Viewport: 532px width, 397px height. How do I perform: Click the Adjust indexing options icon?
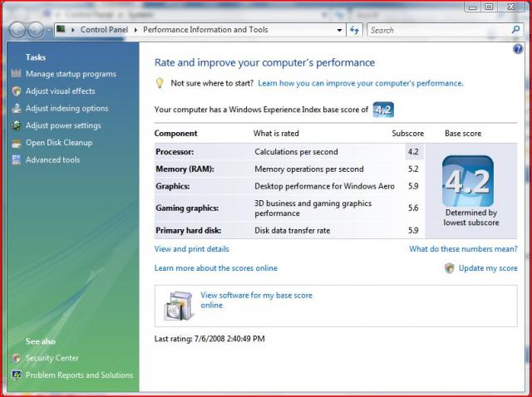tap(17, 108)
